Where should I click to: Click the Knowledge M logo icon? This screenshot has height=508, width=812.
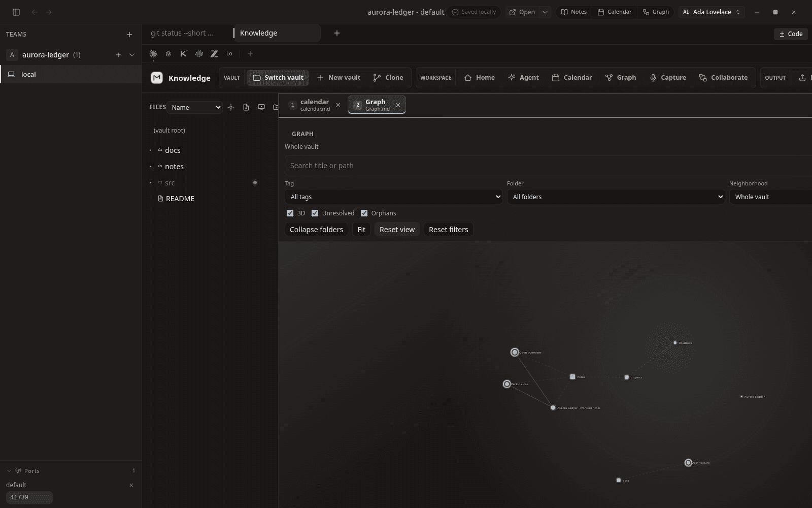click(x=157, y=78)
